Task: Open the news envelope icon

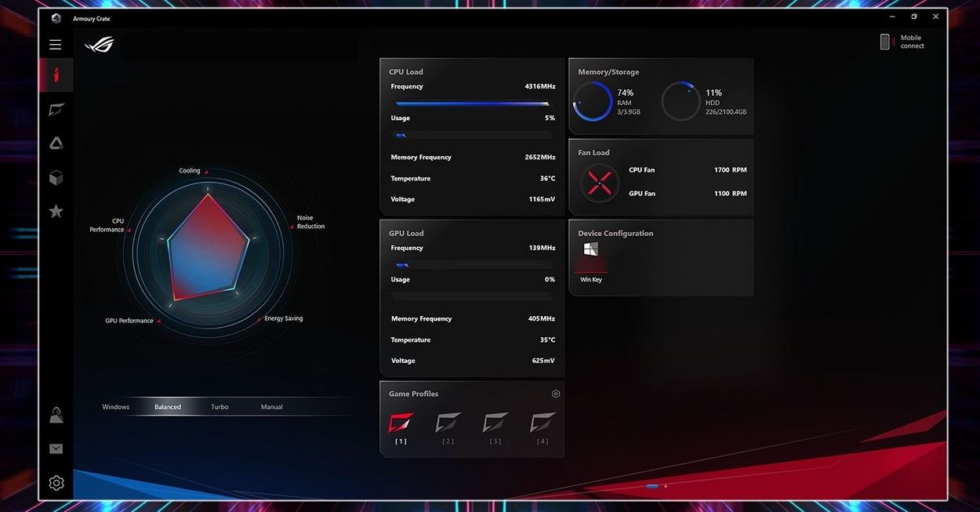Action: [56, 449]
